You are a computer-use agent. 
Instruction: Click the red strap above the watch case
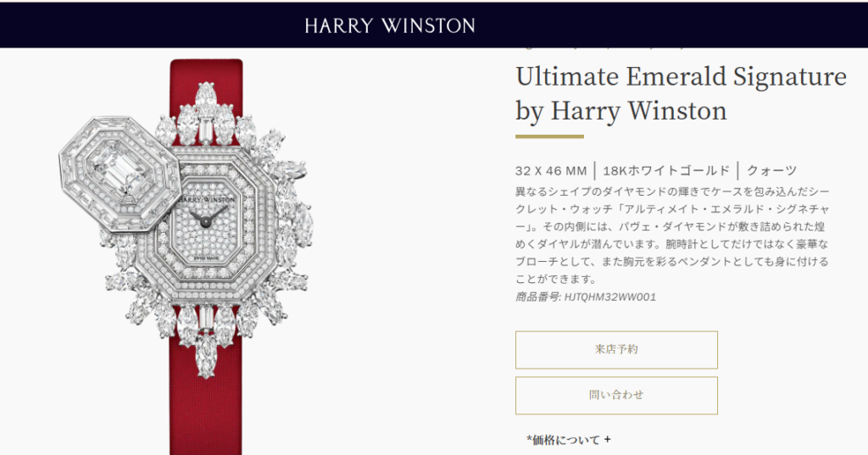tap(205, 72)
